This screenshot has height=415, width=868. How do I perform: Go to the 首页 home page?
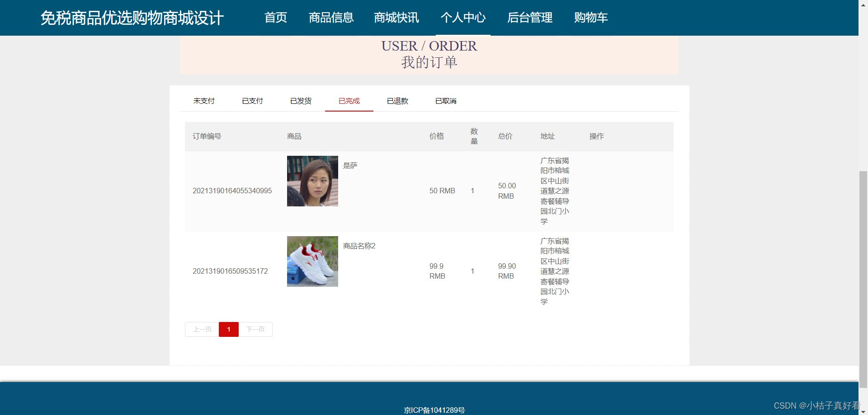[275, 18]
